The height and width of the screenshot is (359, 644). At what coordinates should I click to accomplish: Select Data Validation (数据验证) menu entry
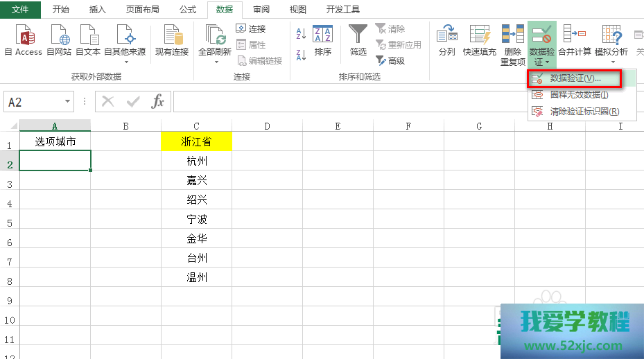click(x=575, y=78)
